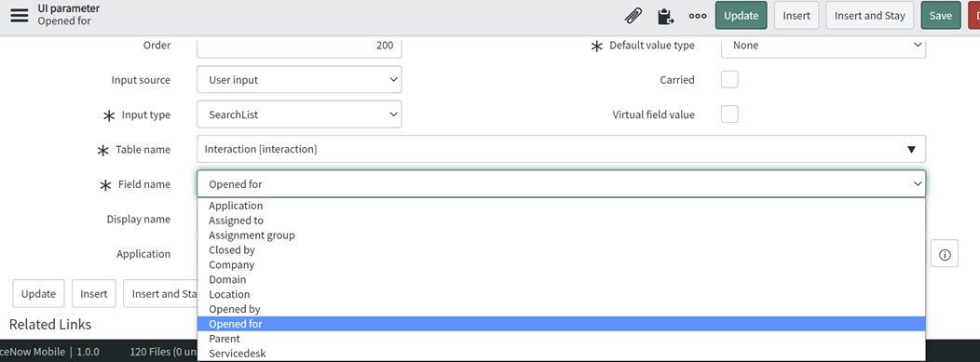Image resolution: width=980 pixels, height=362 pixels.
Task: Click the info icon beside Application field
Action: coord(945,254)
